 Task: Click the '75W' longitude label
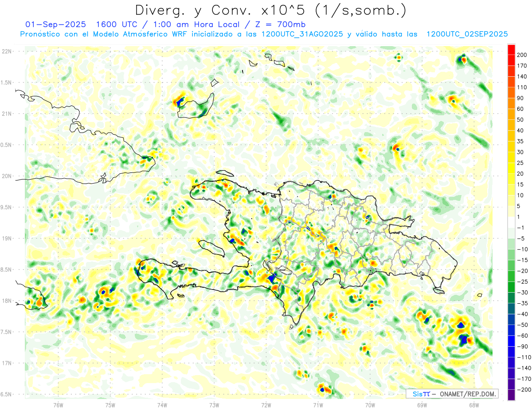(110, 405)
